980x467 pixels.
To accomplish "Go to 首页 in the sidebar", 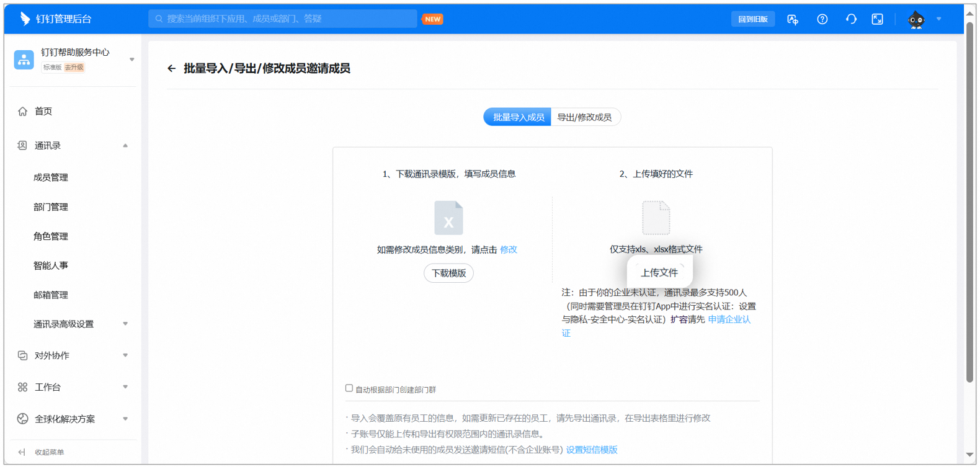I will tap(43, 111).
